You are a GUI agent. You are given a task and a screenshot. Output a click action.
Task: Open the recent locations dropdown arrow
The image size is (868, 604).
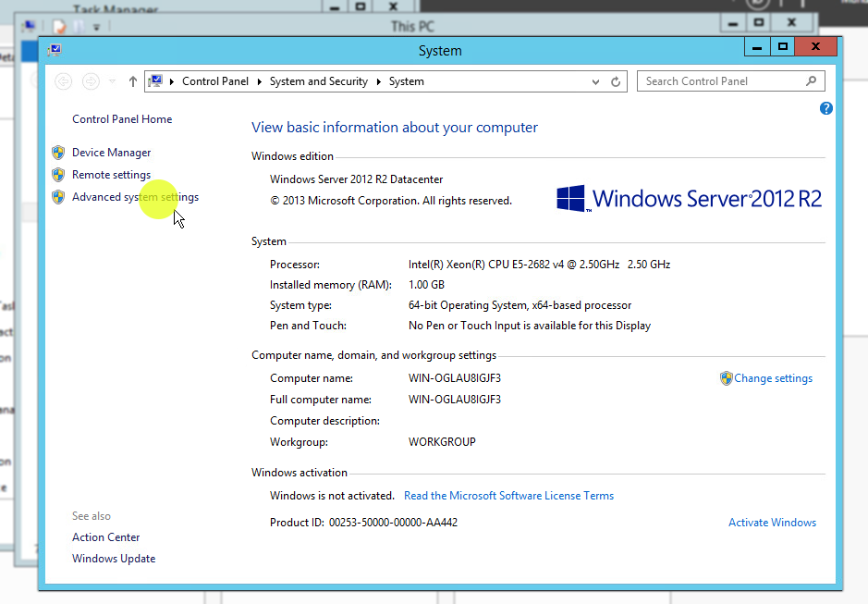[x=113, y=81]
